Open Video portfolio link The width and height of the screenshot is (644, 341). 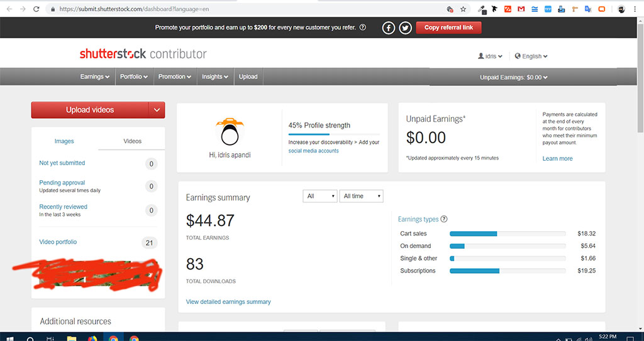coord(58,242)
